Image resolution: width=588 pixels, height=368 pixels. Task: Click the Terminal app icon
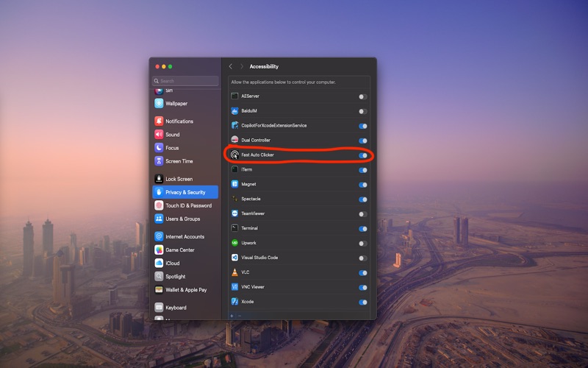pyautogui.click(x=234, y=228)
